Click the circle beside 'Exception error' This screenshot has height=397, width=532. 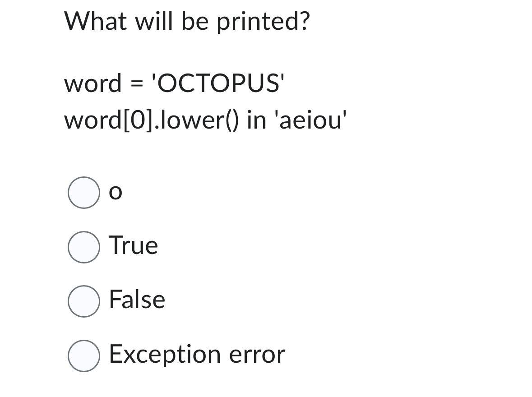(84, 355)
